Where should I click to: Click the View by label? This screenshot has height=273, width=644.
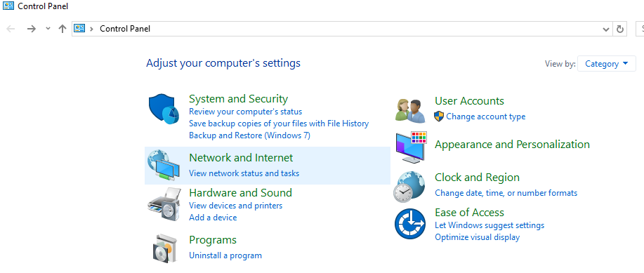[x=560, y=64]
